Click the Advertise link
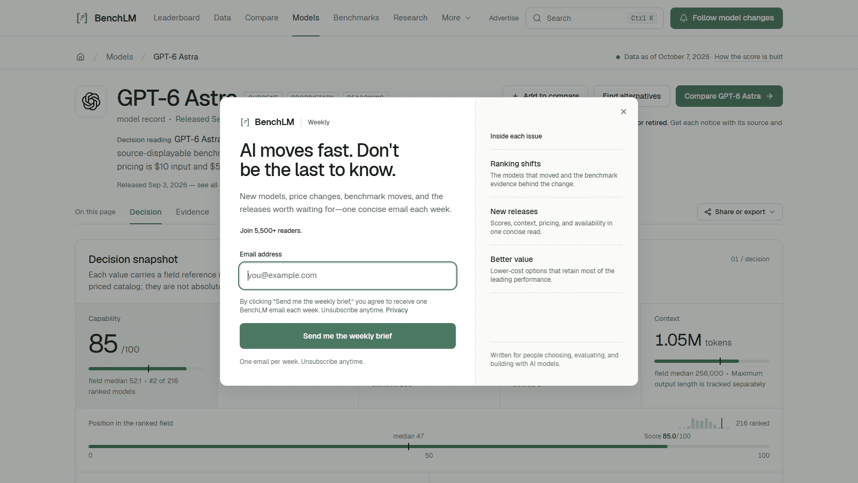The width and height of the screenshot is (858, 483). 503,18
